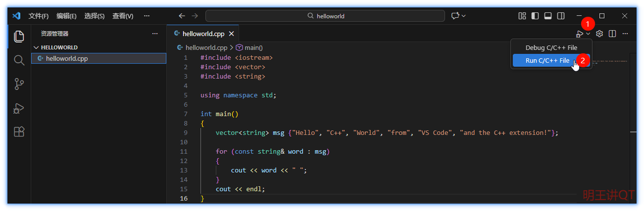The image size is (644, 211).
Task: Select Debug C/C++ File from dropdown
Action: pos(551,48)
